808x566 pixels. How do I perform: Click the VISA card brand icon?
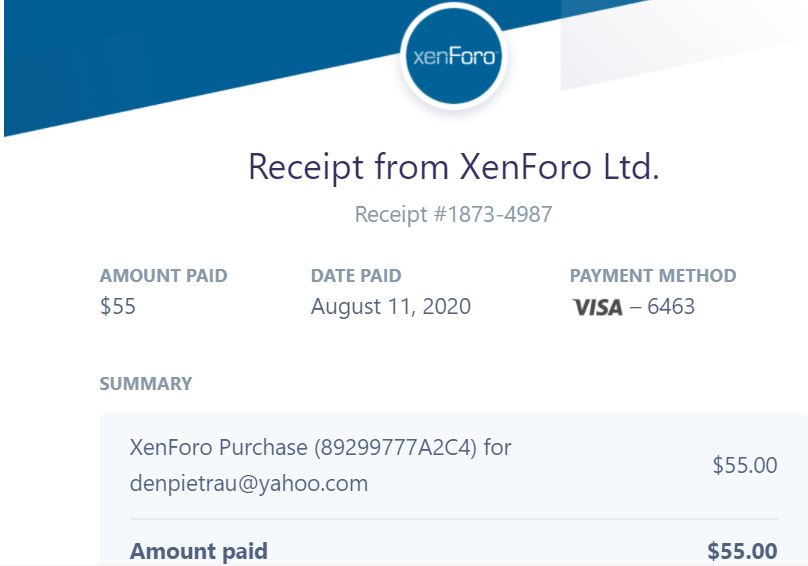pyautogui.click(x=597, y=307)
